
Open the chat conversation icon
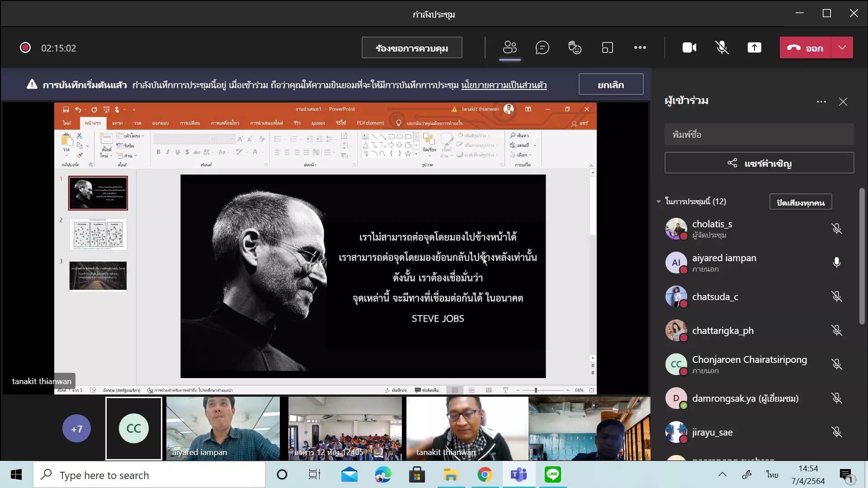click(x=542, y=47)
